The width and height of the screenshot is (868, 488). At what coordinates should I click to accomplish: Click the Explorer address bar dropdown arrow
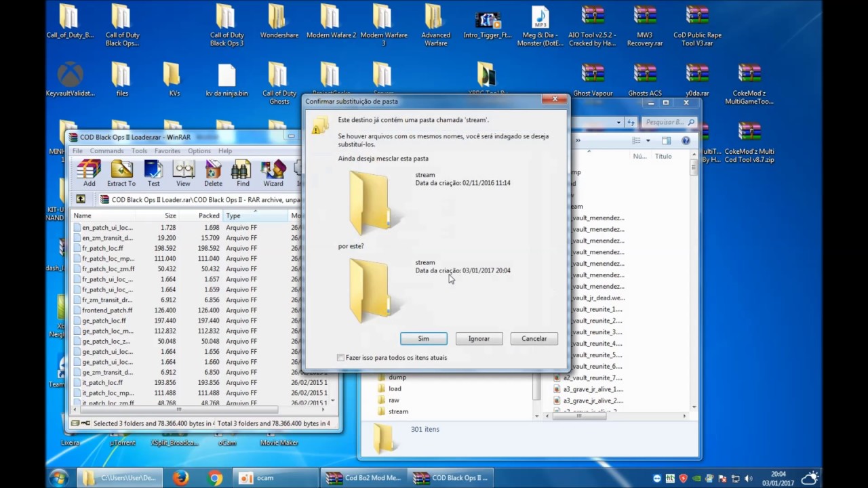point(618,123)
